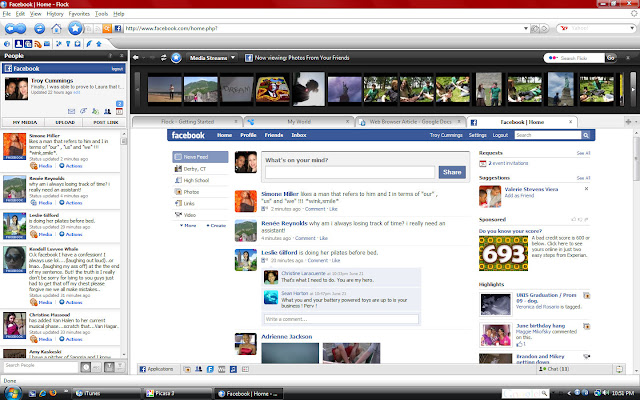Click Add as Friend under Valerie Stevens Viera
This screenshot has width=640, height=400.
[x=519, y=196]
